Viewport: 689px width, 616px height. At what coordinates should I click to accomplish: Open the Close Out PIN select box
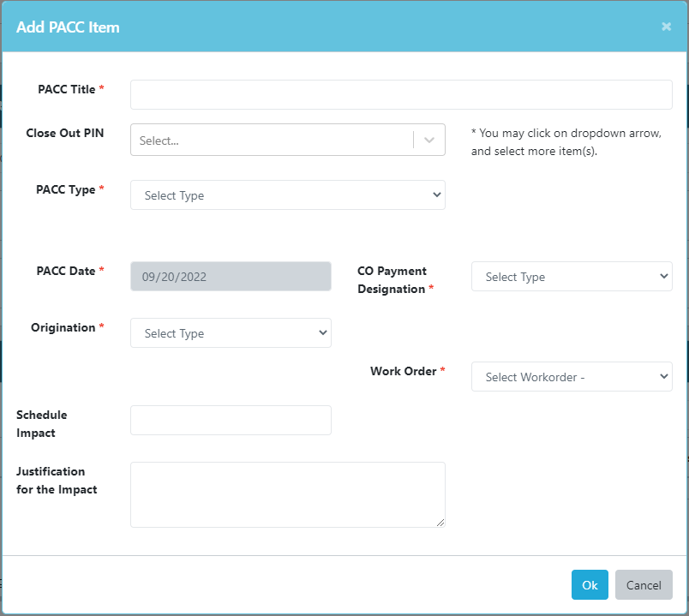288,140
